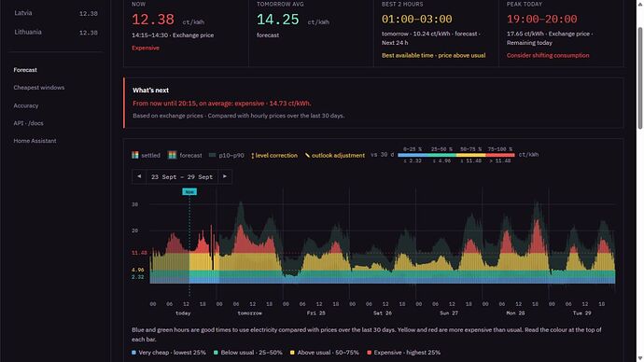The image size is (644, 362).
Task: Click the 'What's next' heading
Action: (150, 90)
